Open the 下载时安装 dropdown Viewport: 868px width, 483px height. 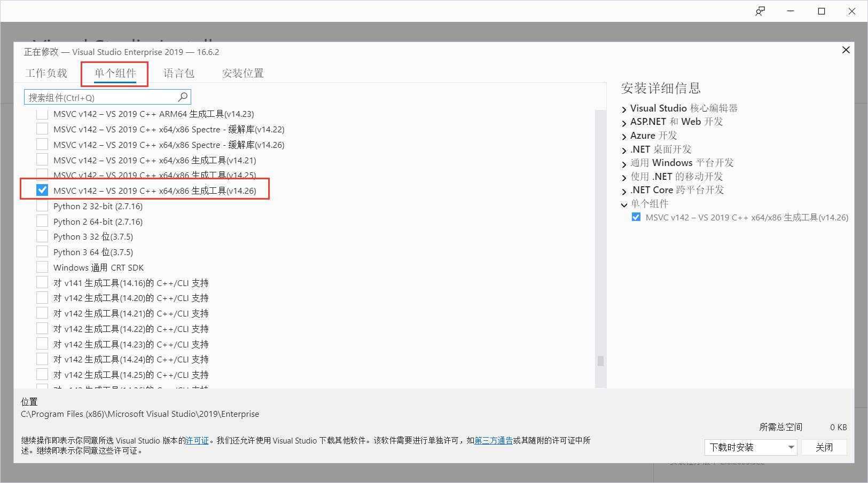(x=751, y=447)
